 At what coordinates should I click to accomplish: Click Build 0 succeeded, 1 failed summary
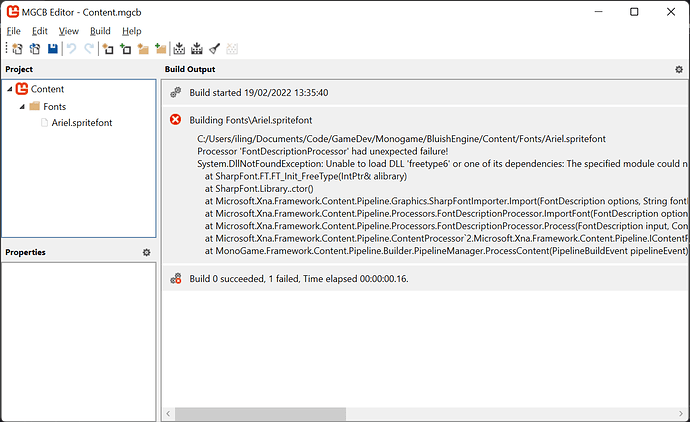(299, 279)
